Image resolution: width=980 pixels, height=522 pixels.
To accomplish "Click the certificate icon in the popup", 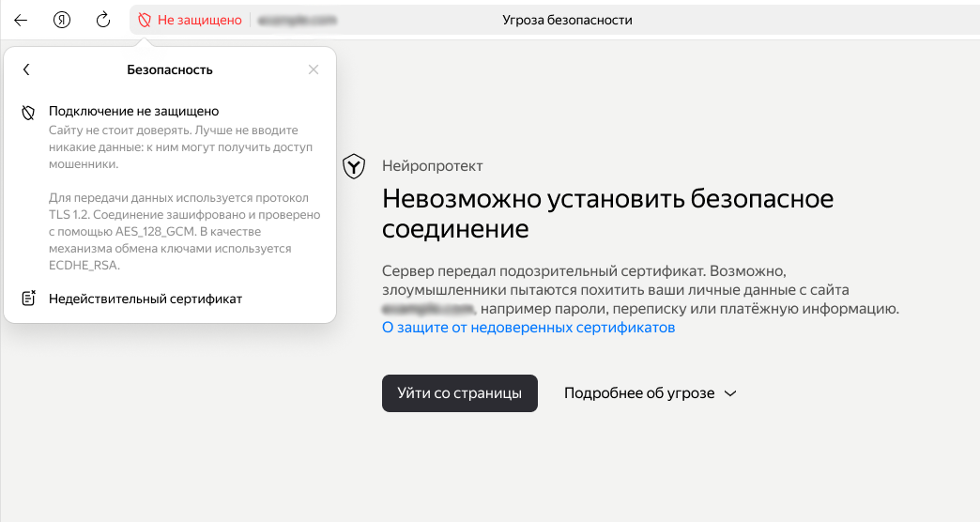I will point(28,299).
